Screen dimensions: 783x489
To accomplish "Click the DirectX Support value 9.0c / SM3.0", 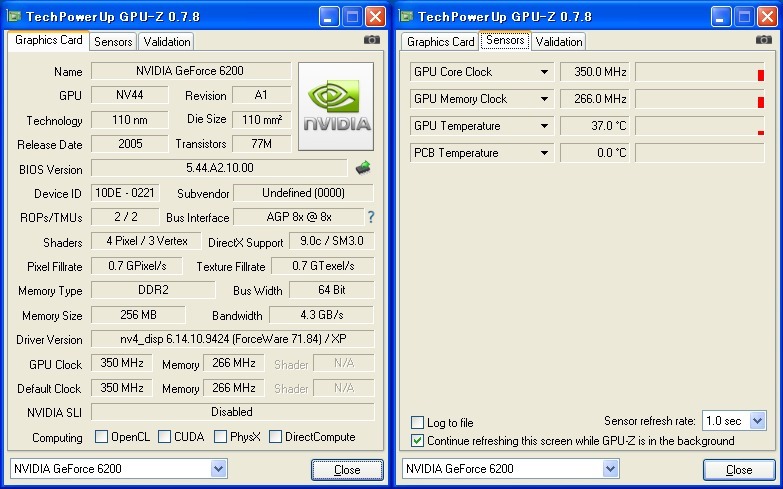I will point(332,241).
